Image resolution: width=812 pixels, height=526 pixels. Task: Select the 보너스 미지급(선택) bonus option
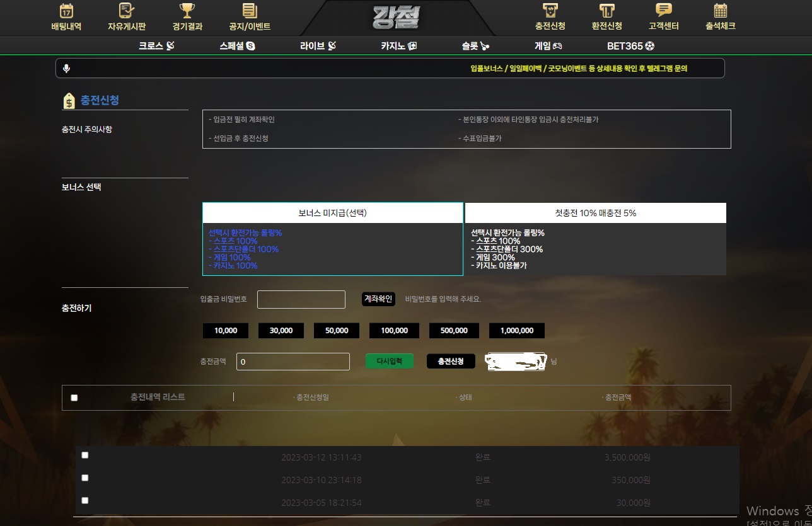pyautogui.click(x=332, y=213)
